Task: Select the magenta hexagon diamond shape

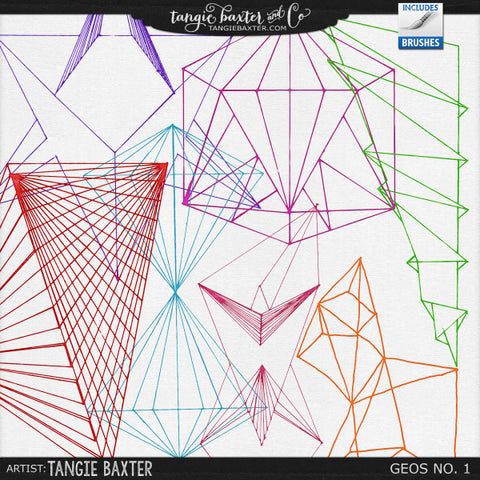Action: pos(289,137)
